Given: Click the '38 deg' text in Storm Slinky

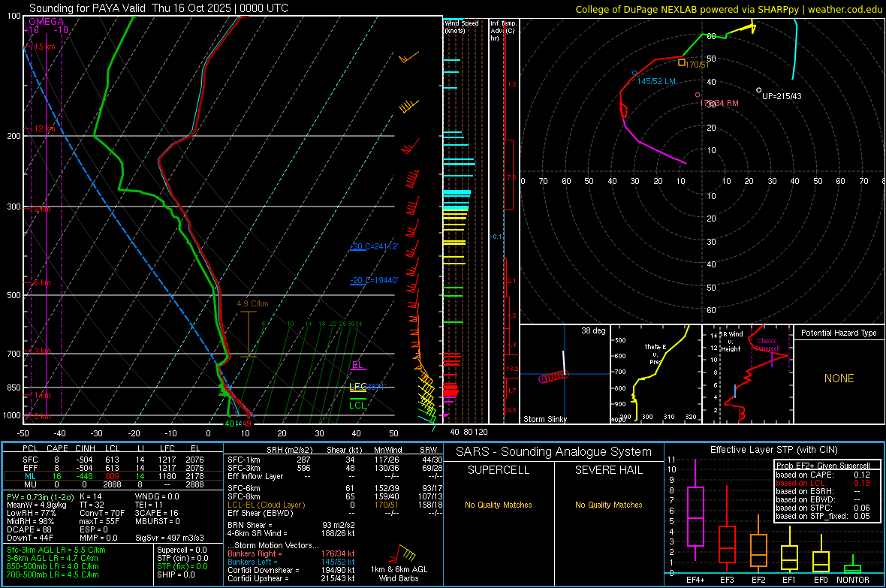Looking at the screenshot, I should tap(593, 330).
